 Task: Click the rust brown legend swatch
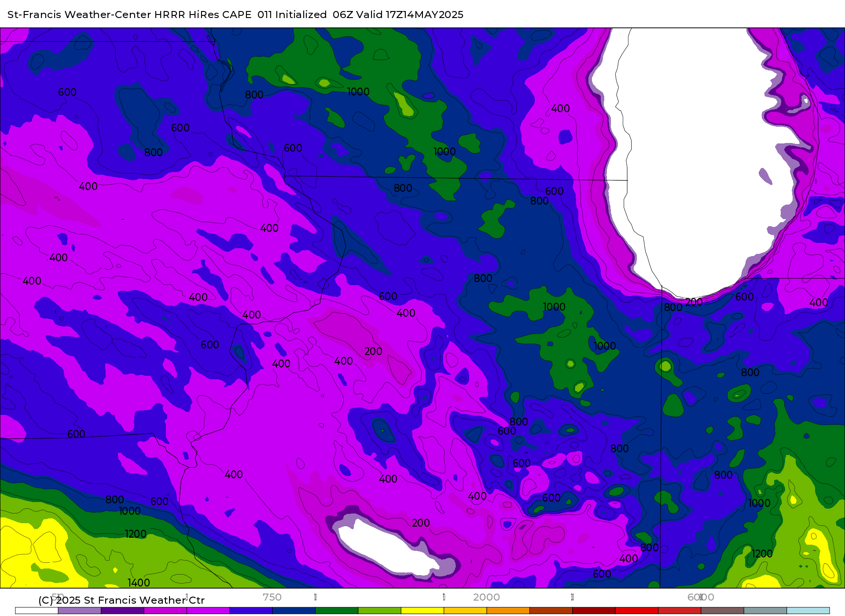coord(551,611)
